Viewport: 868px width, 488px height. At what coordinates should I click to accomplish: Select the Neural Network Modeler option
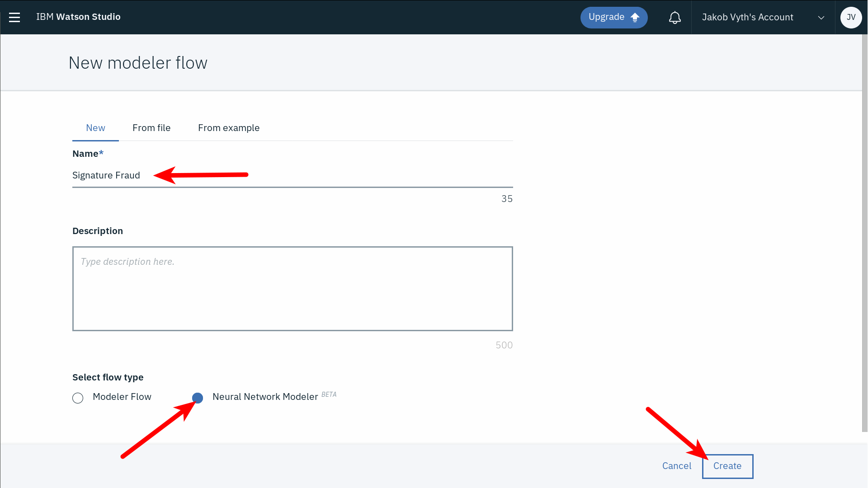click(198, 398)
